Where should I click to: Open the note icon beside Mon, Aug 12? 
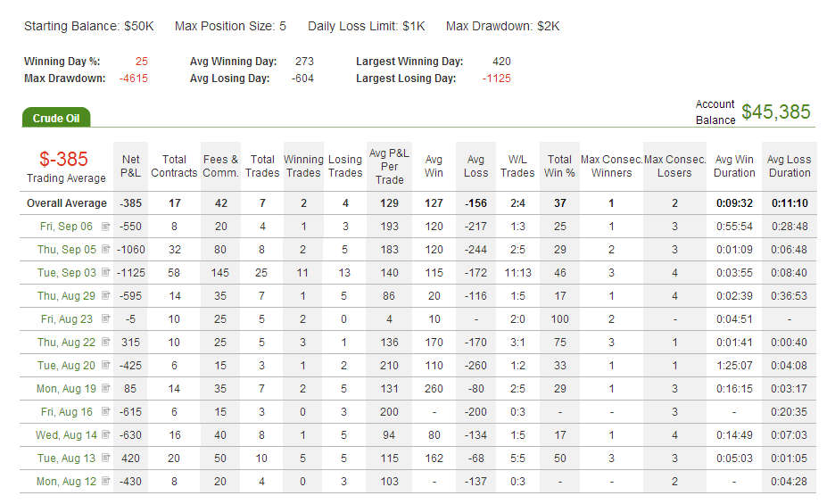pos(105,481)
